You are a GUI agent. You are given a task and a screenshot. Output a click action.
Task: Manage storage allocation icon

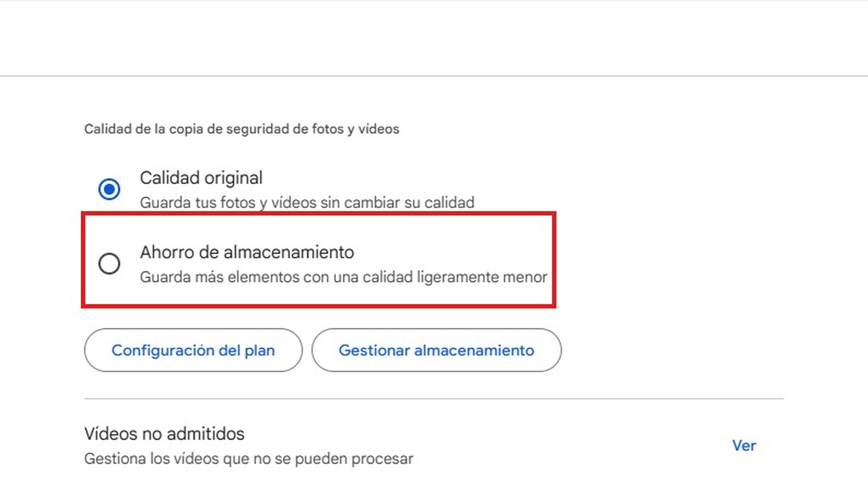point(435,350)
